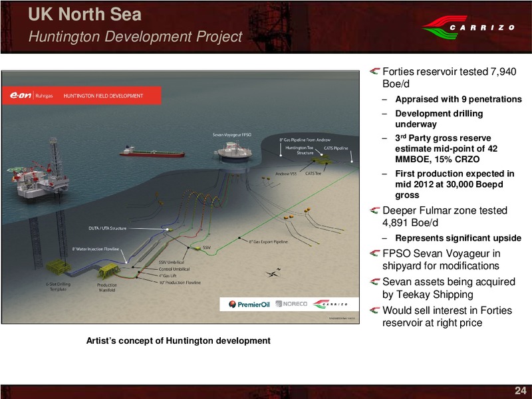Image resolution: width=532 pixels, height=399 pixels.
Task: Click the bullet icon beside Forties reservoir tested
Action: (x=374, y=71)
